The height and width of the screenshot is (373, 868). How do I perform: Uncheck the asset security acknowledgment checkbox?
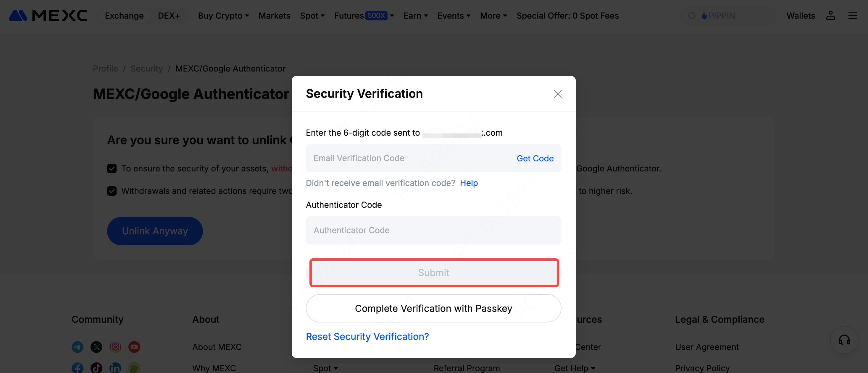(x=112, y=168)
